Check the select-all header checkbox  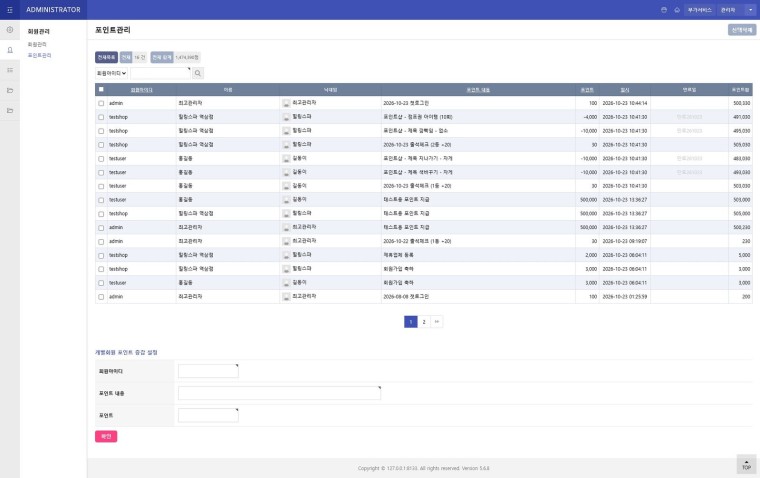coord(101,89)
